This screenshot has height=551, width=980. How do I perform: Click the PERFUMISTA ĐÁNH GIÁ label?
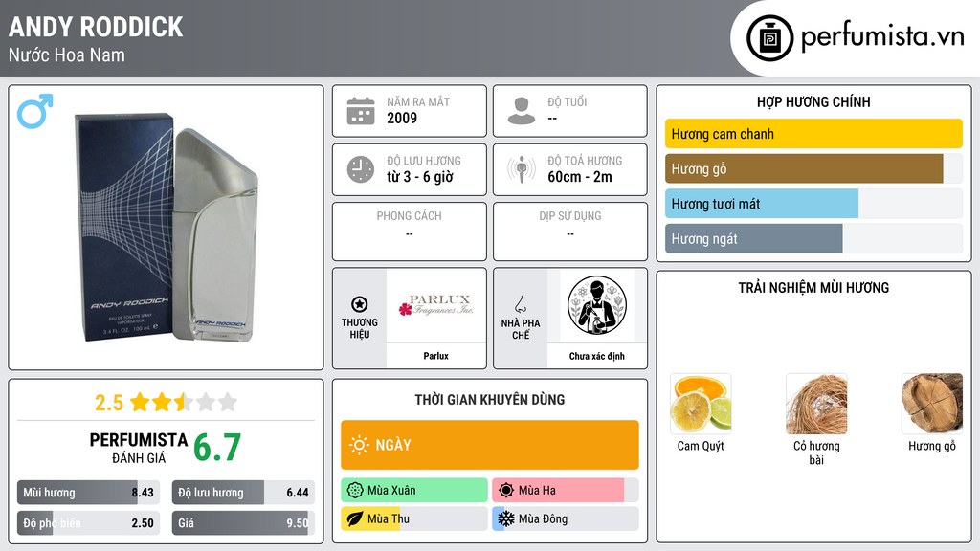coord(139,448)
